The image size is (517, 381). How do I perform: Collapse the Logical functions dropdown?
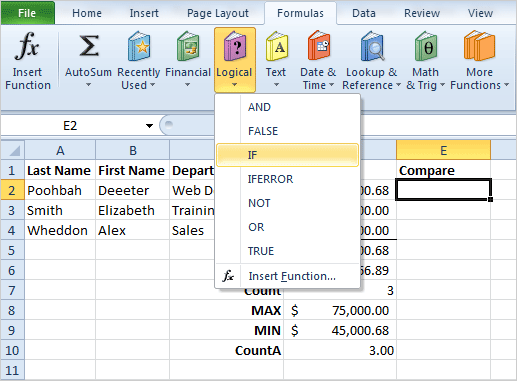point(235,60)
